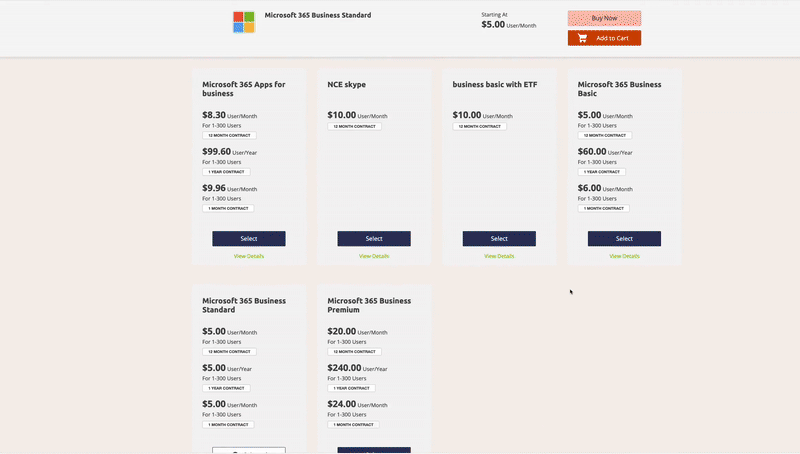Image resolution: width=800 pixels, height=454 pixels.
Task: Click the Microsoft 365 Business Standard card title
Action: coord(244,305)
